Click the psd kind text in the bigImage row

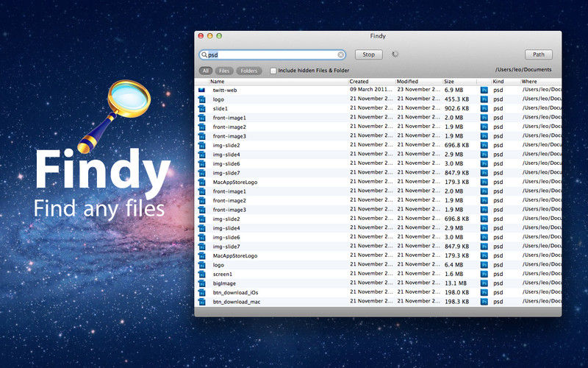coord(498,284)
